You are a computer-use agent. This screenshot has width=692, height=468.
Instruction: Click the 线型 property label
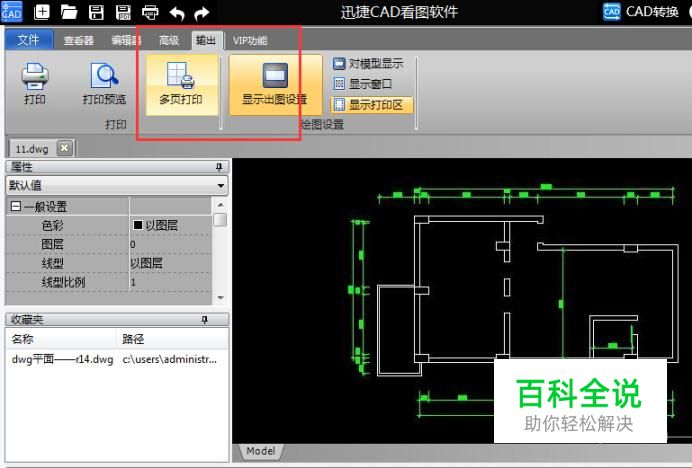pos(53,264)
